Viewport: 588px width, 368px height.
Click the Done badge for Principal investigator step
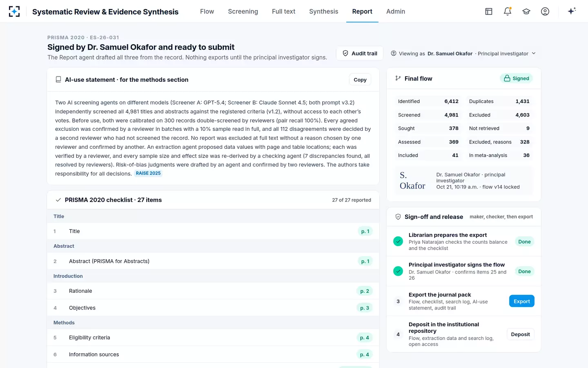point(524,272)
